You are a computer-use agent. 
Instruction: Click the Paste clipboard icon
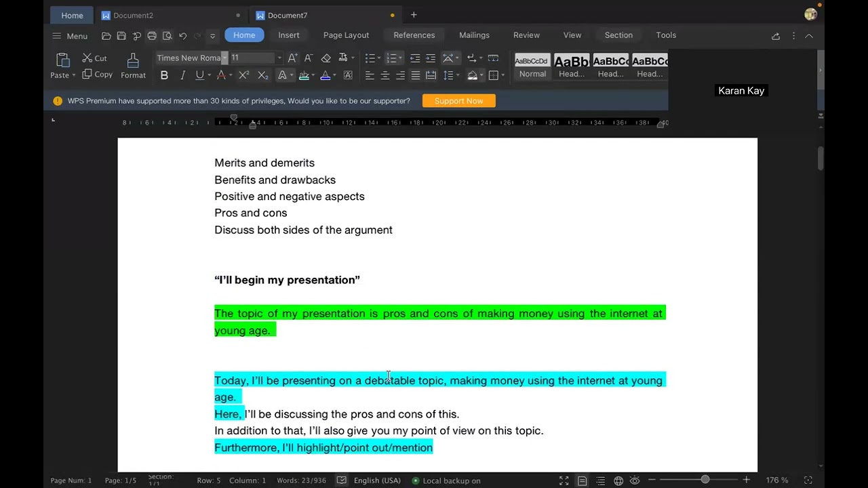tap(62, 60)
